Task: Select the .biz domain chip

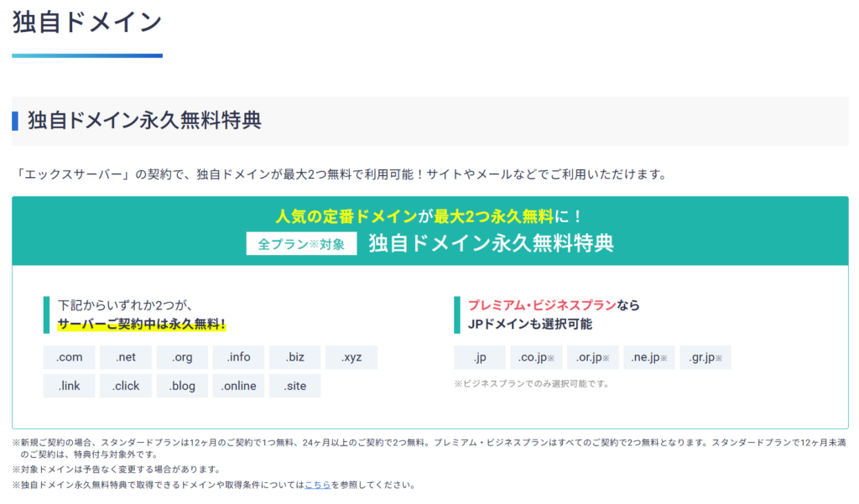Action: (x=294, y=357)
